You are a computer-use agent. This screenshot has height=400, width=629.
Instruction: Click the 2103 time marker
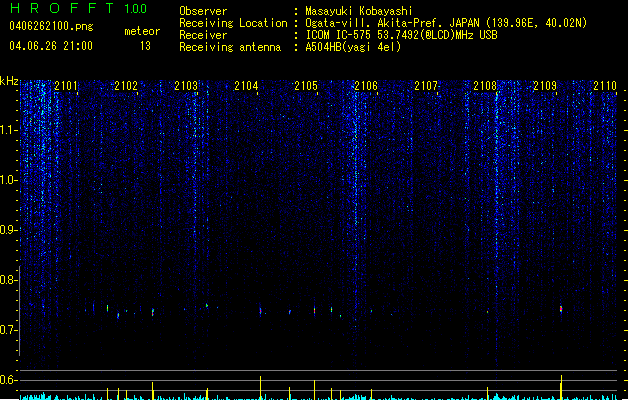(x=186, y=86)
